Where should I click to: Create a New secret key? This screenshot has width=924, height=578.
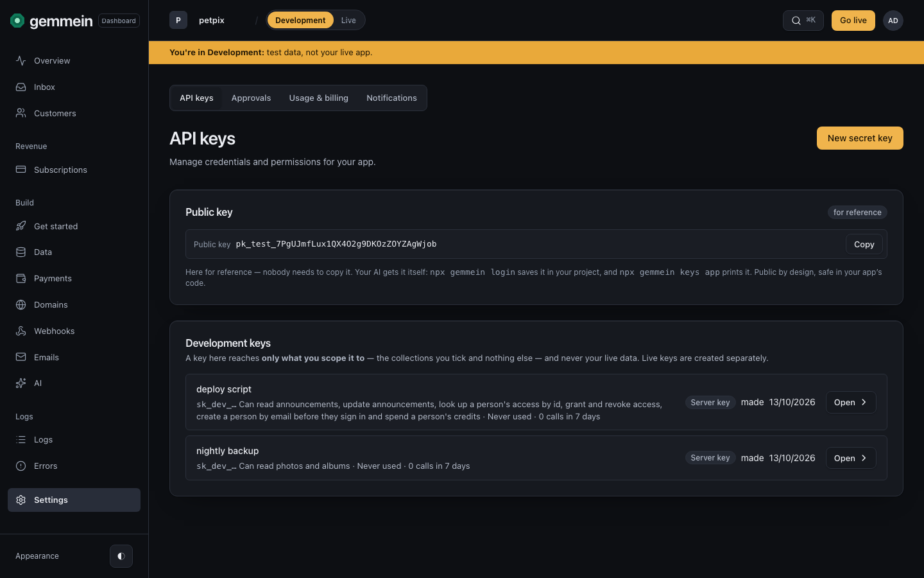point(860,138)
